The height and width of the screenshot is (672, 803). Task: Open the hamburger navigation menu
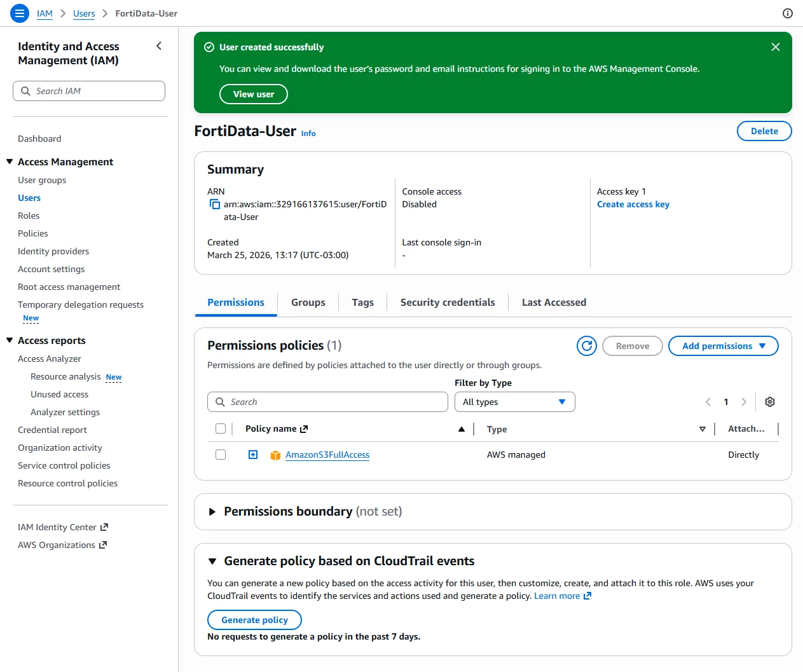click(x=20, y=13)
